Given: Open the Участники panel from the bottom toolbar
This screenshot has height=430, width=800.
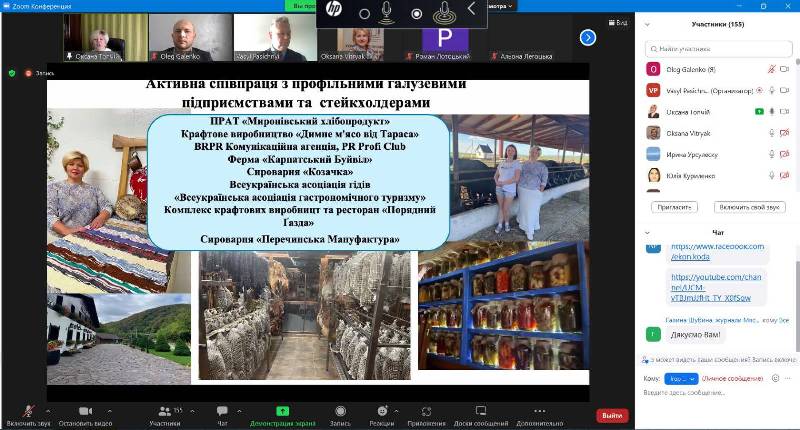Looking at the screenshot, I should pos(164,411).
